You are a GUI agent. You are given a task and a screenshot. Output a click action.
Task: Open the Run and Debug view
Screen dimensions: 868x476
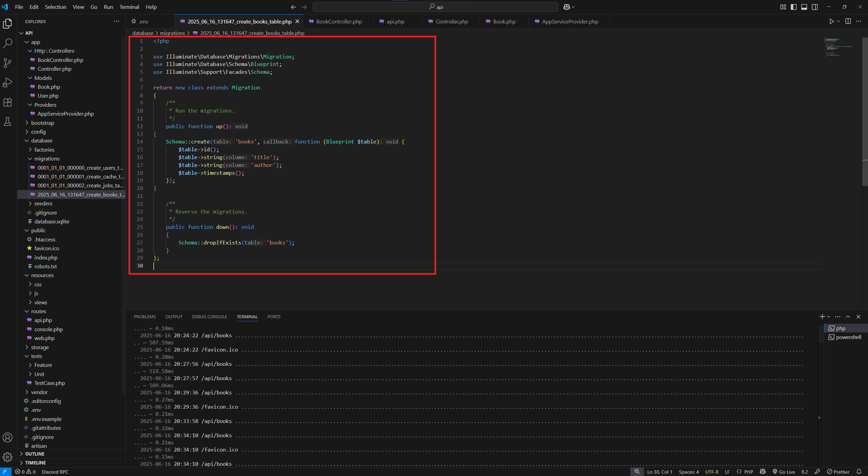[7, 83]
